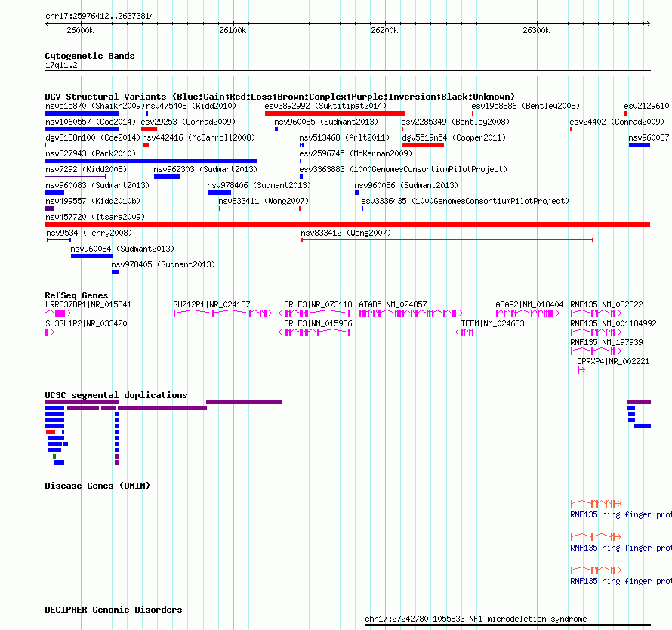Click the DPRXP4|NR_002221 gene label
Image resolution: width=672 pixels, height=630 pixels.
coord(613,361)
